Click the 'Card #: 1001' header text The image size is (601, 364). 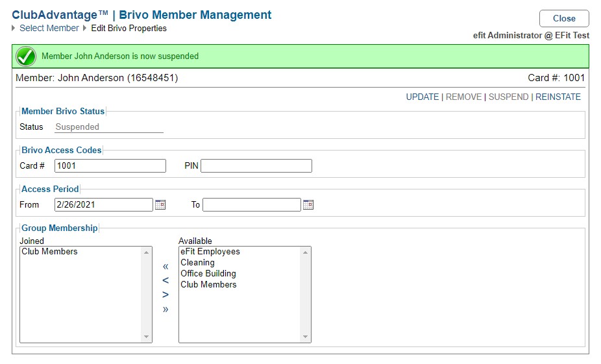(556, 78)
